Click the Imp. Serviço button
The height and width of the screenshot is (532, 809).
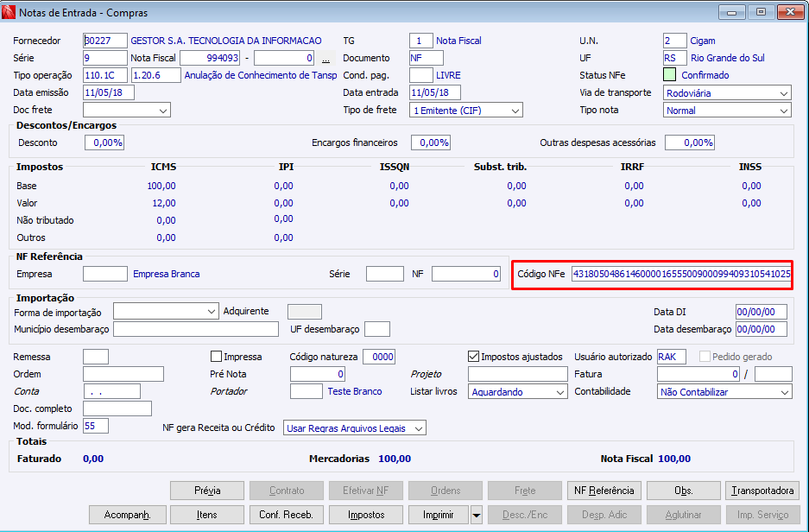[762, 515]
